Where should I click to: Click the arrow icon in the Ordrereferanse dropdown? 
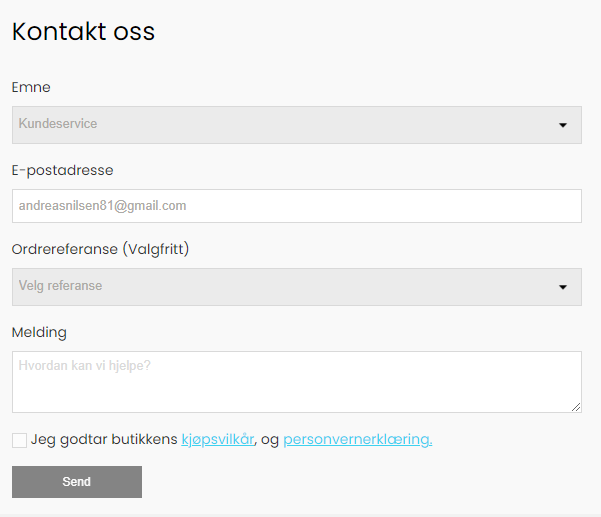click(x=563, y=287)
